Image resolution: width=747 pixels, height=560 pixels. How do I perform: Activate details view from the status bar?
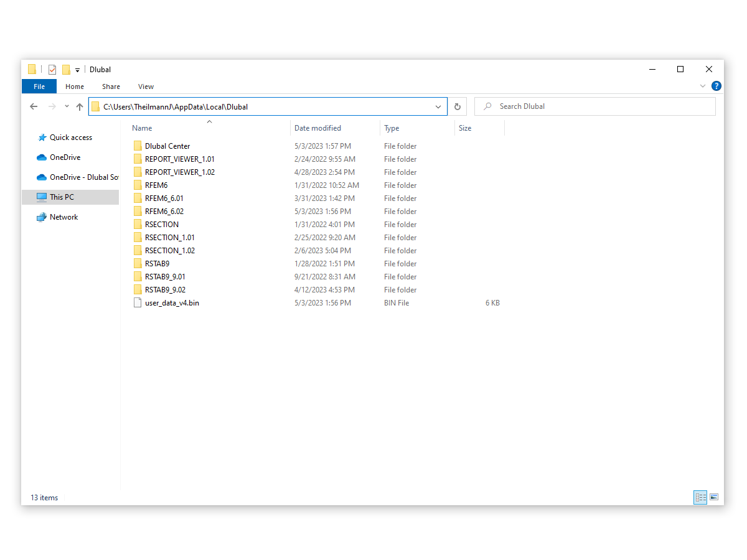(700, 497)
